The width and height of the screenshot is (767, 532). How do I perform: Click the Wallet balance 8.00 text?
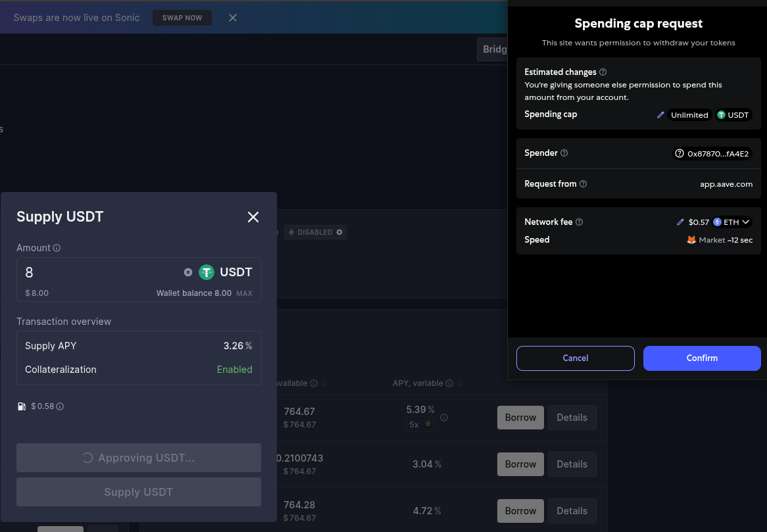193,293
